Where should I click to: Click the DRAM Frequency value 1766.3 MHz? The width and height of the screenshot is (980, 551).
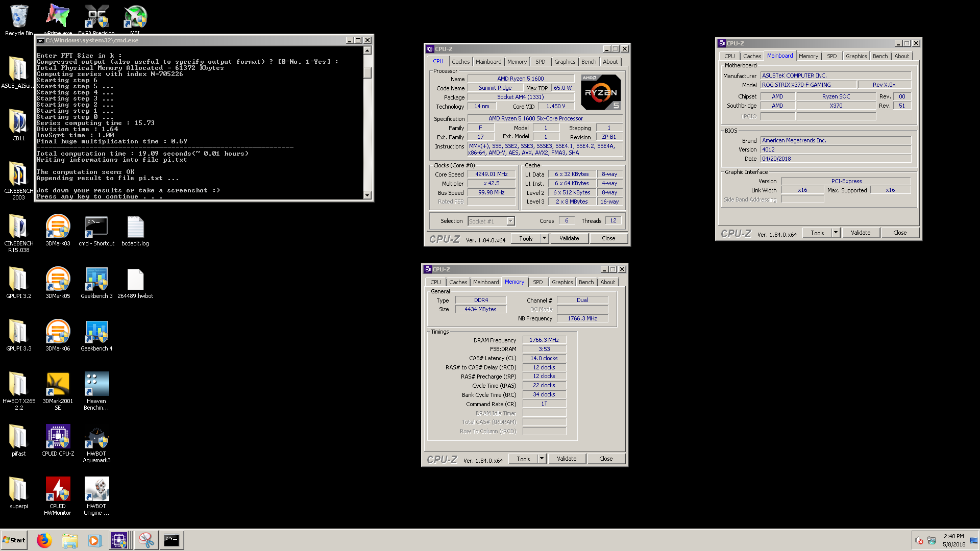(544, 340)
